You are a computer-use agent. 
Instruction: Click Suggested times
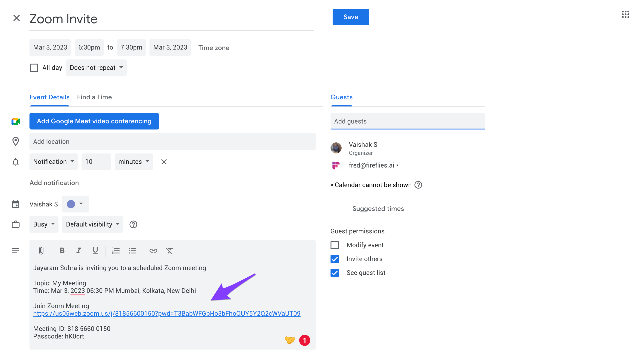(x=378, y=209)
